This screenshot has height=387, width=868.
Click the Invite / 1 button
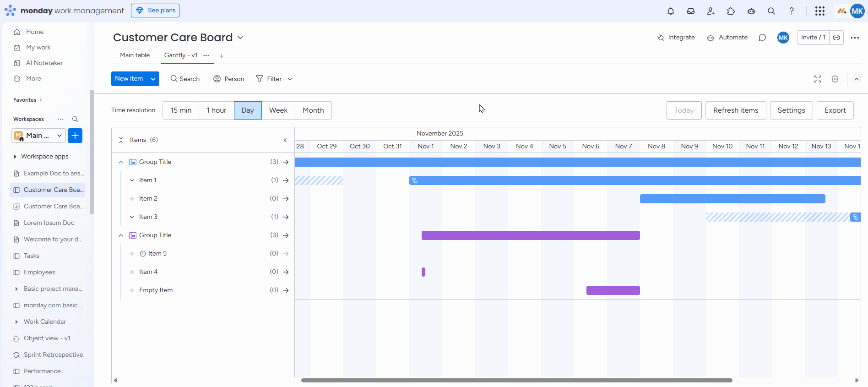(x=813, y=38)
